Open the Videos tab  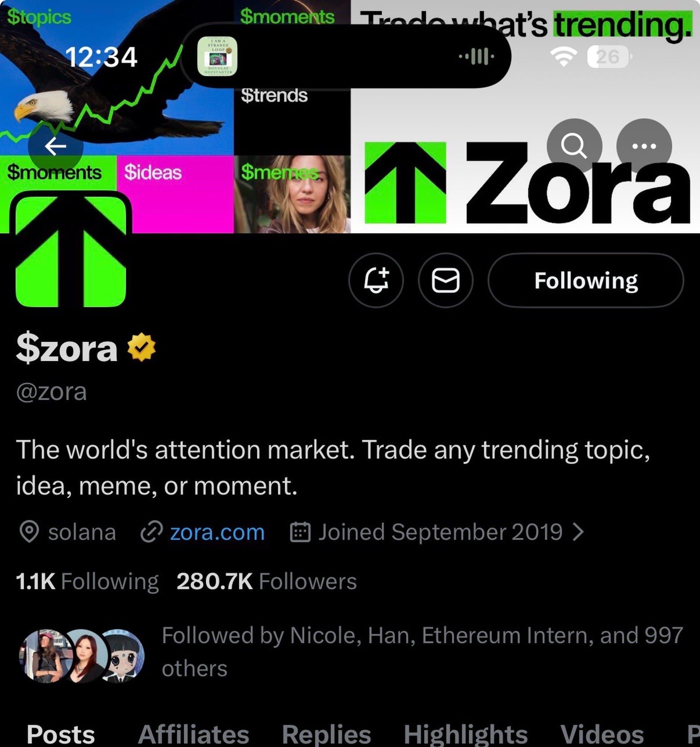pyautogui.click(x=602, y=734)
